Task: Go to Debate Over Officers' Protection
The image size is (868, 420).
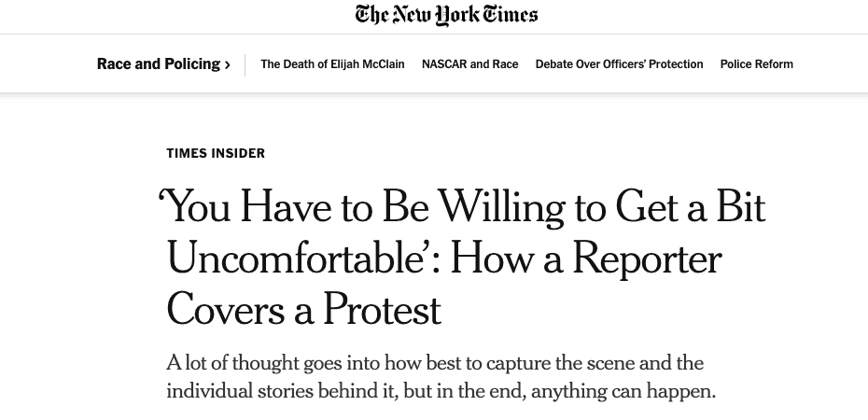Action: click(x=619, y=64)
